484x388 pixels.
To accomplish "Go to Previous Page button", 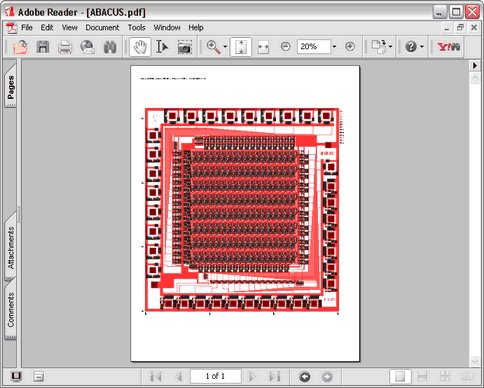I will coord(179,377).
